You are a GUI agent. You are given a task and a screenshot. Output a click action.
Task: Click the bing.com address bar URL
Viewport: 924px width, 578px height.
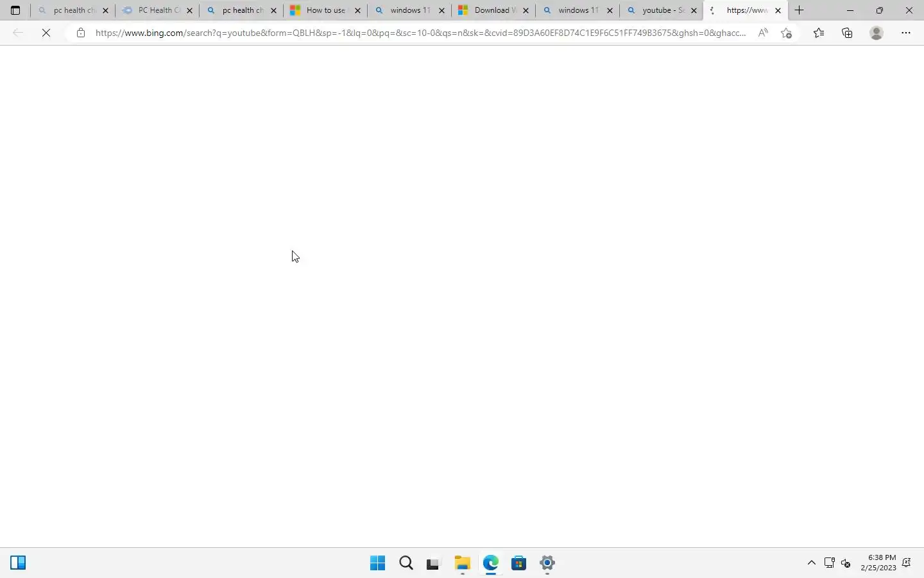click(x=420, y=33)
